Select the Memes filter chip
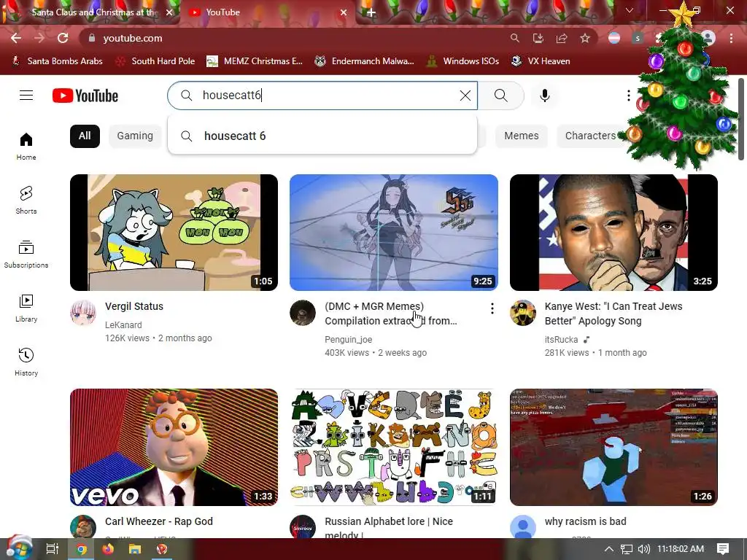 (x=522, y=136)
